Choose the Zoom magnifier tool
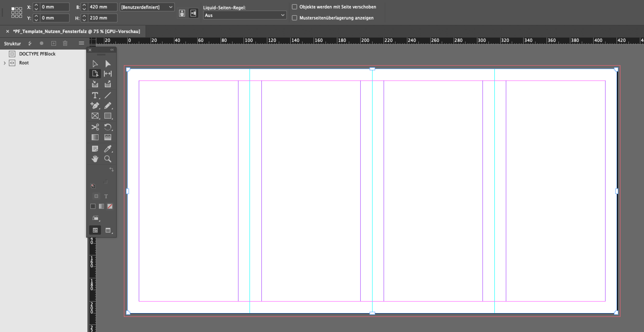Viewport: 644px width, 332px height. (x=108, y=159)
